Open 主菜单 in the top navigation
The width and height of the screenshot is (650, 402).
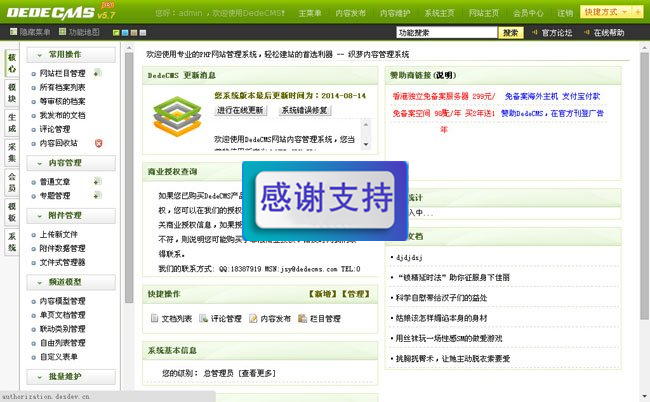coord(310,13)
